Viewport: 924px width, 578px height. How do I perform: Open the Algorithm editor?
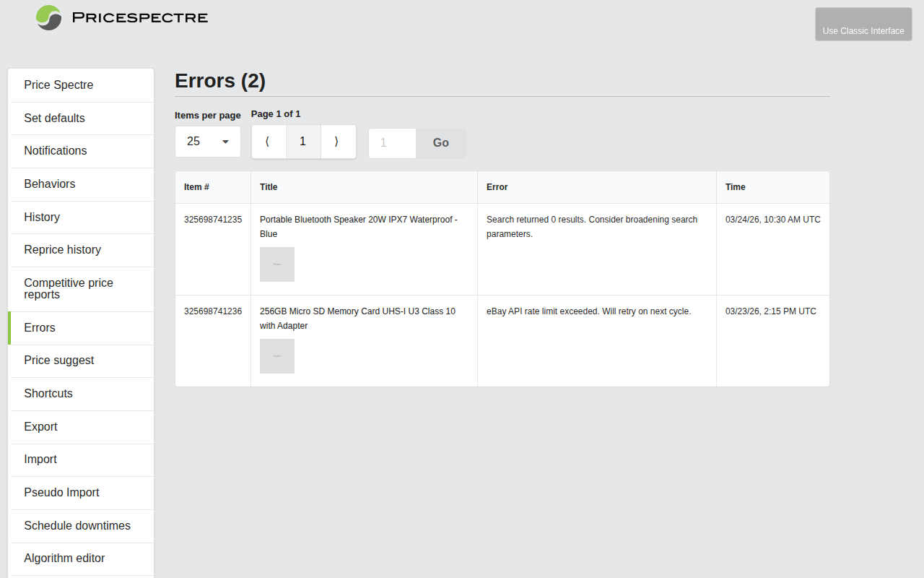pos(64,558)
